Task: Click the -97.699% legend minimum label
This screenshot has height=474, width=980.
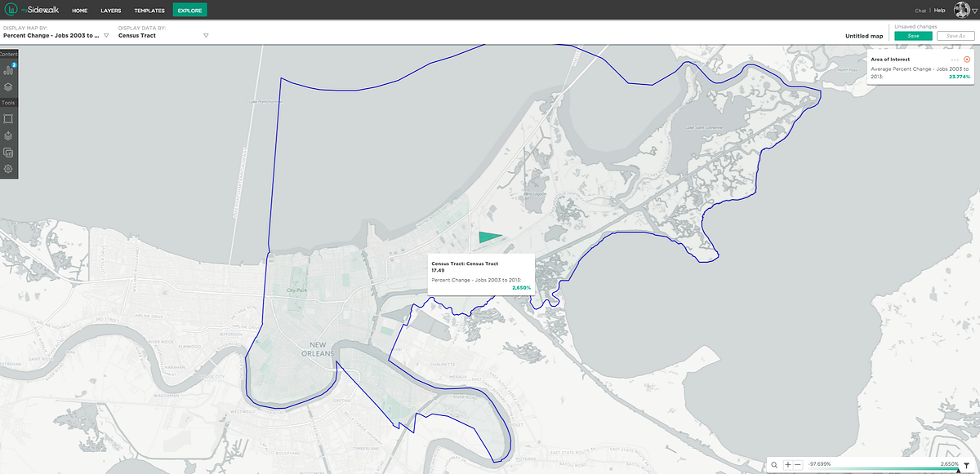Action: pyautogui.click(x=819, y=463)
